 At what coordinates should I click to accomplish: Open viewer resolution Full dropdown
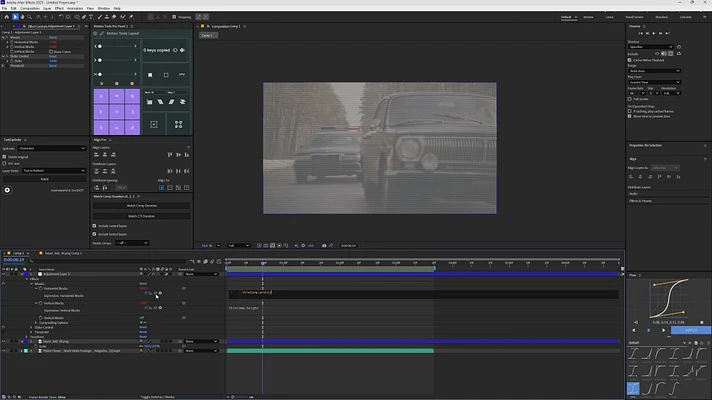coord(238,246)
